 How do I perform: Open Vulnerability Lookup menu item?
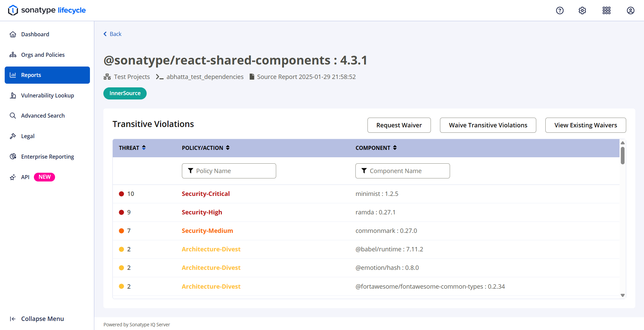pos(47,95)
